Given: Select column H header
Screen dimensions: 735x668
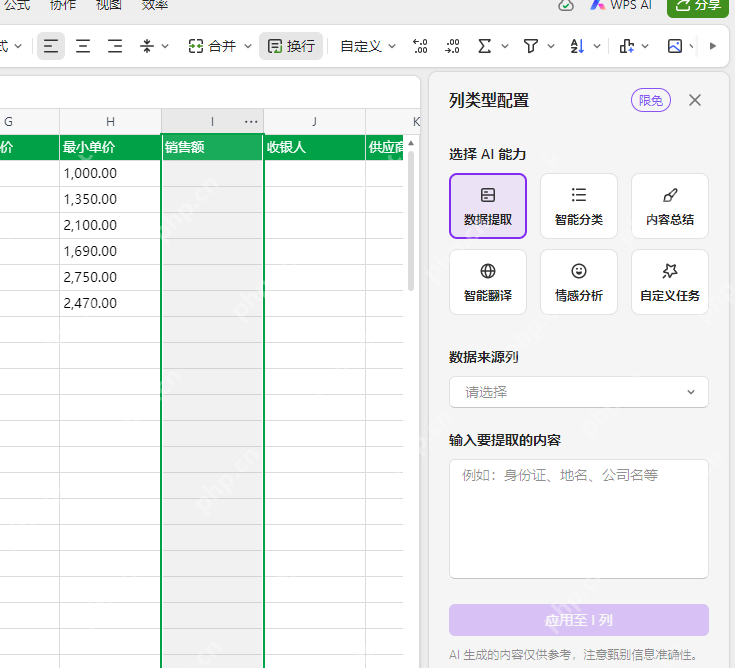Looking at the screenshot, I should point(110,122).
